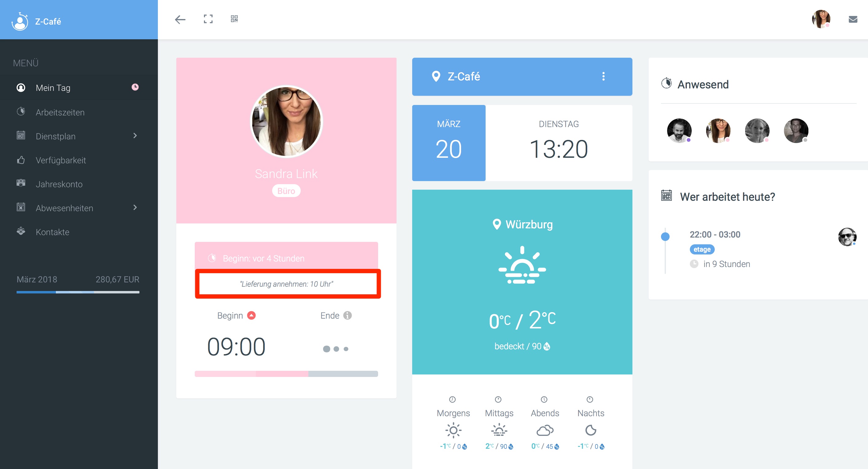Click Anwesend stopwatch icon
This screenshot has width=868, height=469.
(x=666, y=83)
